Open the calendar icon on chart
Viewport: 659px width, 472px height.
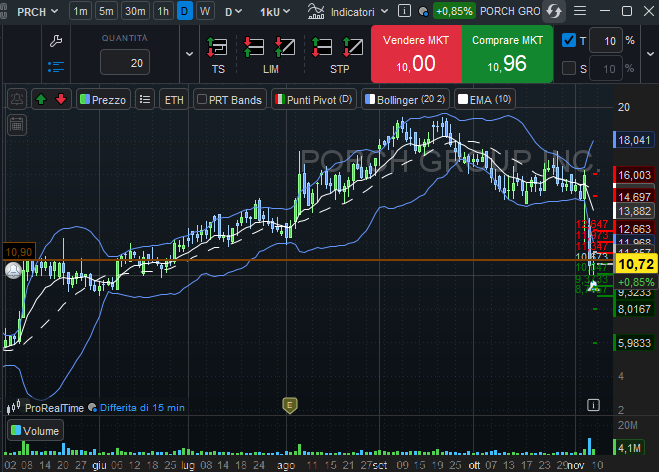point(16,124)
